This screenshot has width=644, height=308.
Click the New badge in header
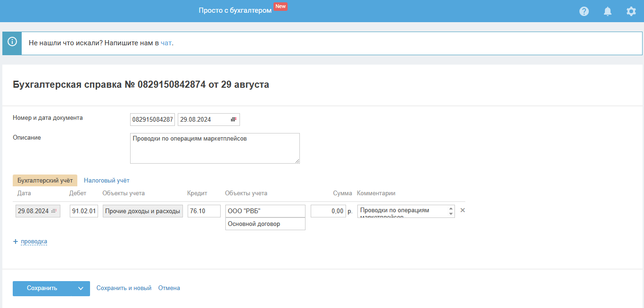pos(281,7)
